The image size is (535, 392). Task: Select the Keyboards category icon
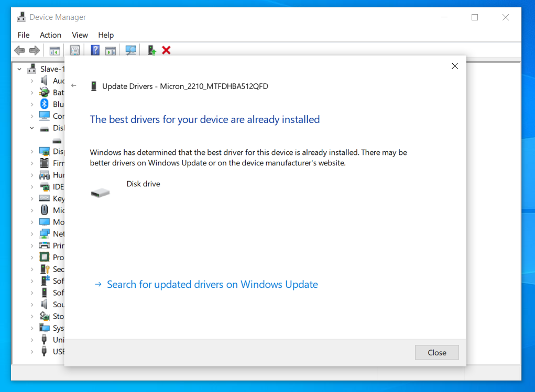pyautogui.click(x=45, y=198)
